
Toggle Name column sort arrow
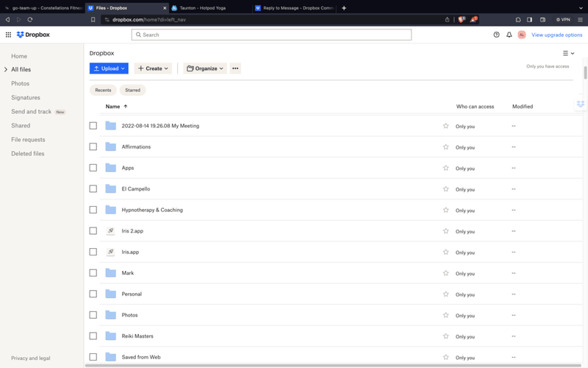click(126, 106)
